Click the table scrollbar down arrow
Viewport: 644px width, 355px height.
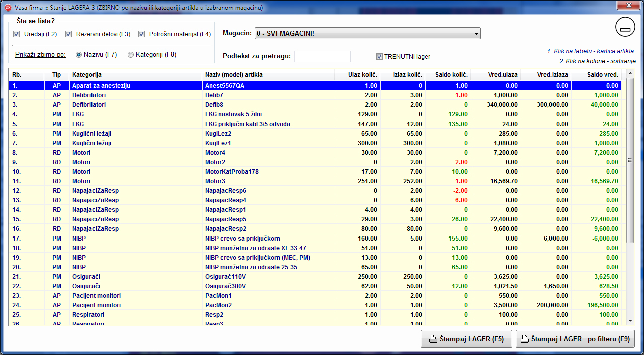click(x=630, y=320)
